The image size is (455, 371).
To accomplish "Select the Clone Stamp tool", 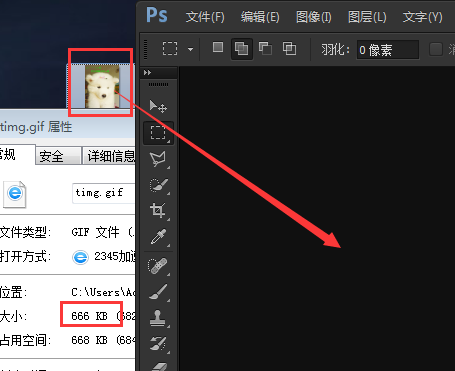I will coord(158,317).
